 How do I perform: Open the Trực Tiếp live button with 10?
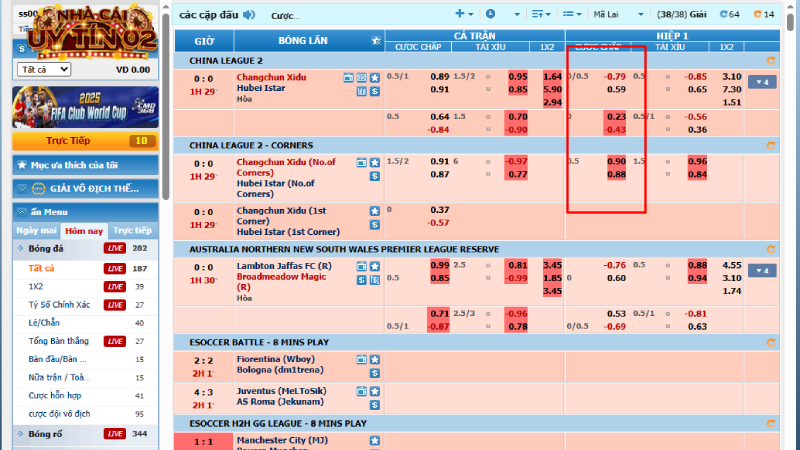(85, 141)
